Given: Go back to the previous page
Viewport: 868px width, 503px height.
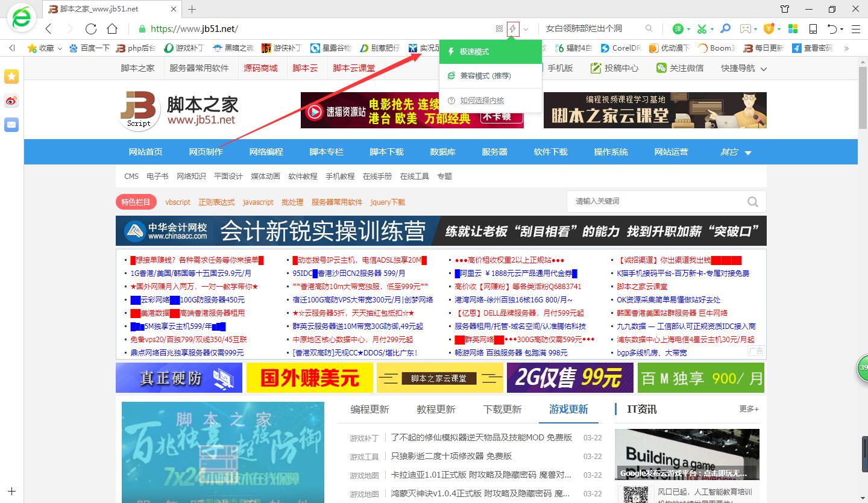Looking at the screenshot, I should (49, 29).
